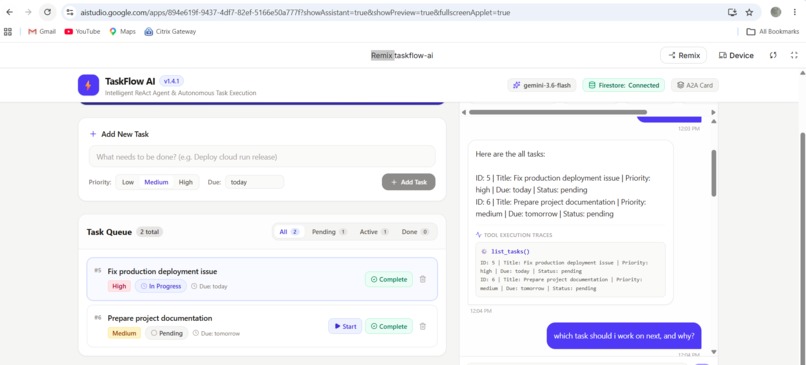This screenshot has height=365, width=806.
Task: Click the Remix button
Action: point(684,56)
